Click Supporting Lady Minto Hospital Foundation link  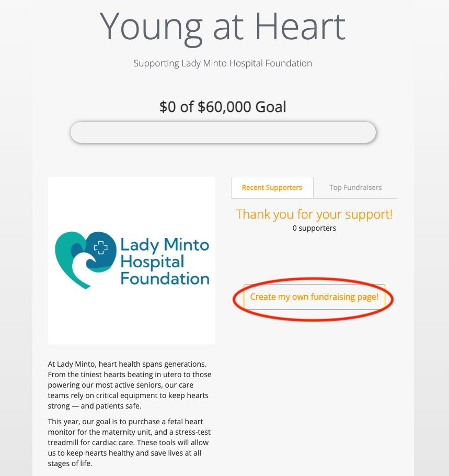coord(223,63)
